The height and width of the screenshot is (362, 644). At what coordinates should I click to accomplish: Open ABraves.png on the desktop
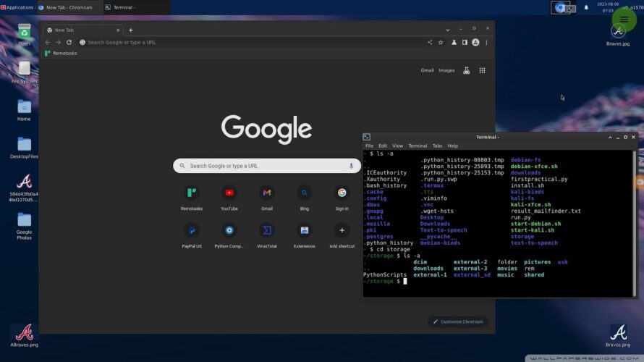click(x=24, y=333)
